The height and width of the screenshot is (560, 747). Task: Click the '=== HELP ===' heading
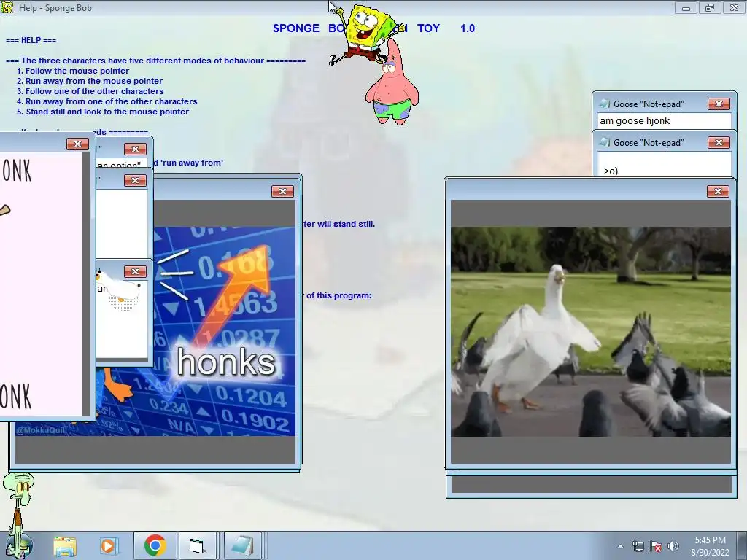(x=31, y=41)
